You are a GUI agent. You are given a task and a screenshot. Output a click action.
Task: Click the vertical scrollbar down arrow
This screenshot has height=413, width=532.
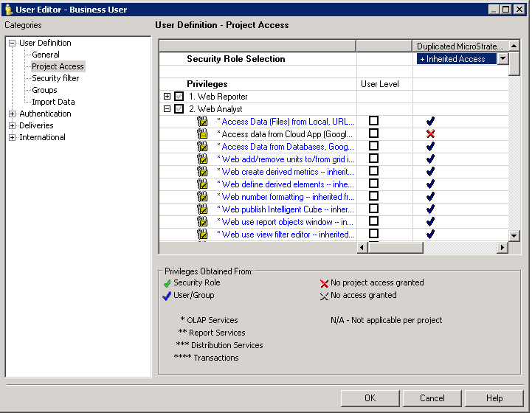point(514,235)
